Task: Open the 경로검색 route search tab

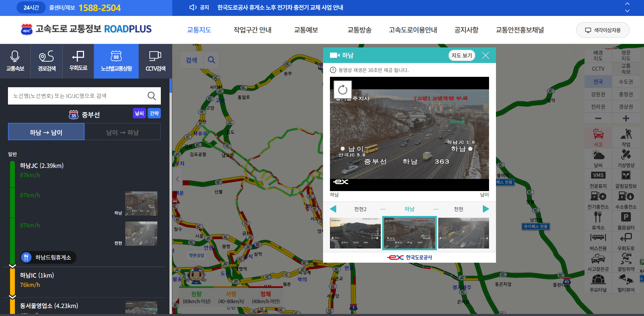Action: pyautogui.click(x=47, y=61)
